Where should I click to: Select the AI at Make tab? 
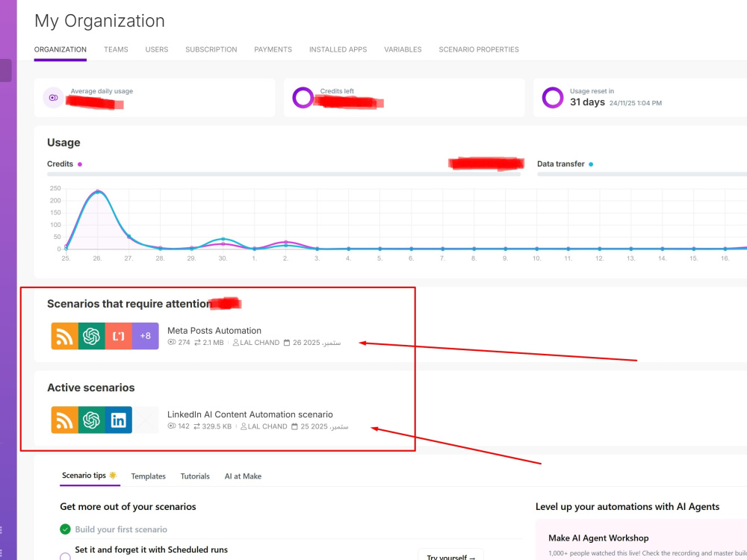point(243,476)
